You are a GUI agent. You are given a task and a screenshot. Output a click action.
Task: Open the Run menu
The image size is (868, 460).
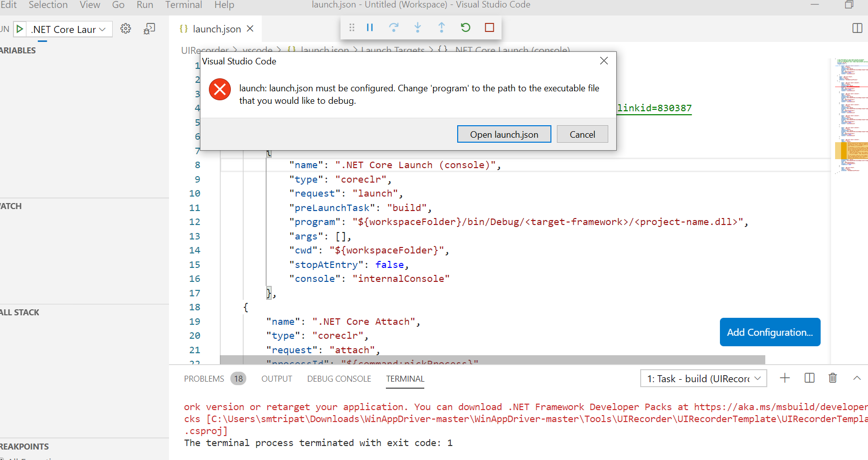pos(145,5)
